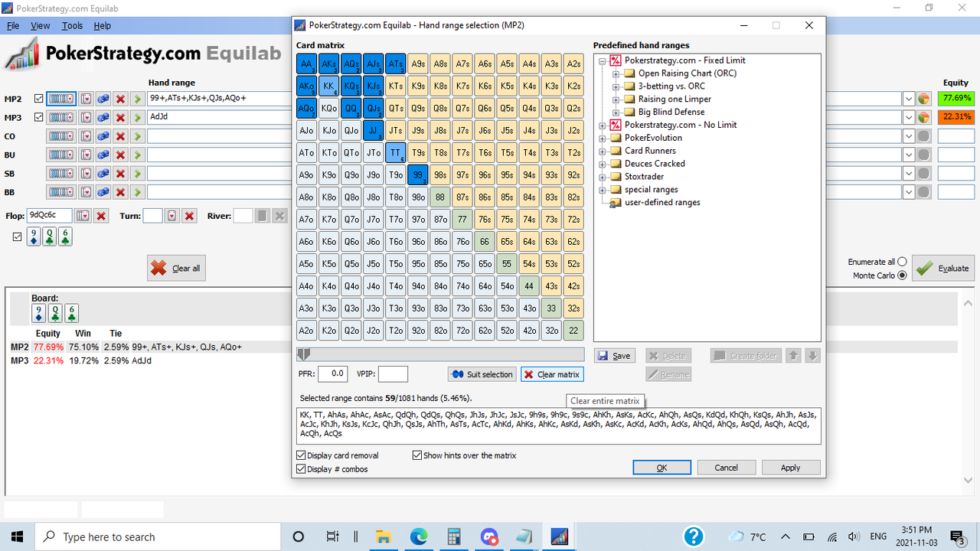Click Cancel in hand range dialog
Image resolution: width=980 pixels, height=551 pixels.
727,468
